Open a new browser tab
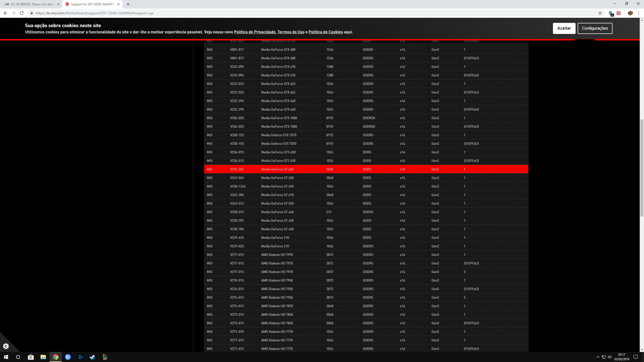Viewport: 644px width, 362px height. point(128,4)
